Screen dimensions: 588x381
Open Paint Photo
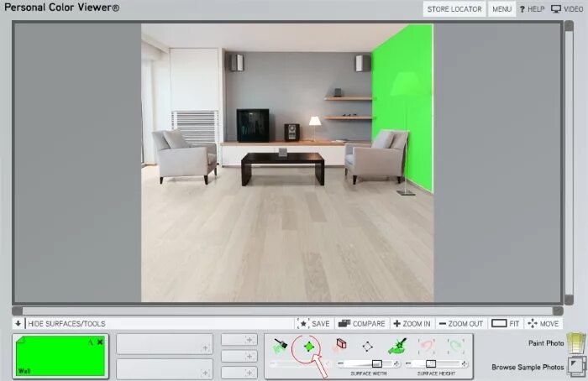pyautogui.click(x=546, y=342)
